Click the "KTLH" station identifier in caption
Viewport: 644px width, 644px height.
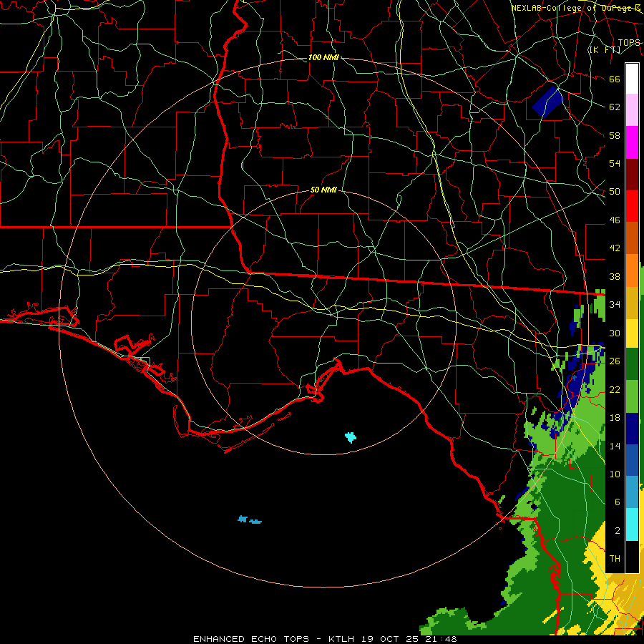[x=341, y=639]
